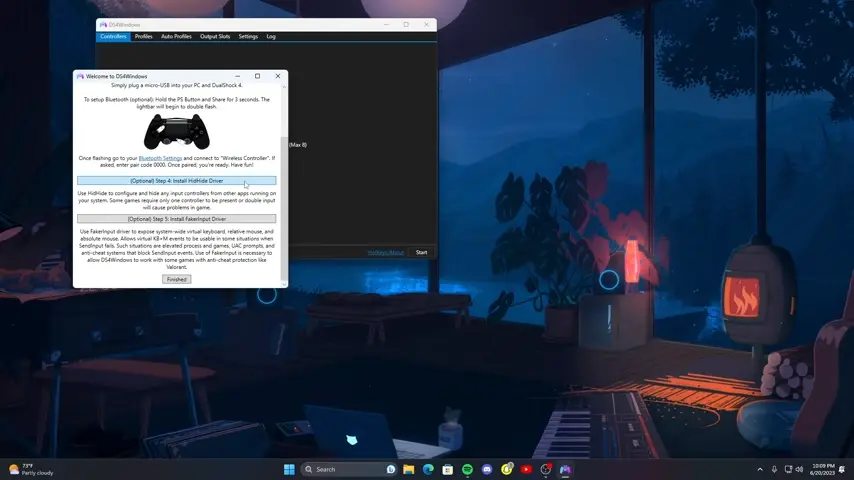Open Discord from taskbar
This screenshot has height=480, width=854.
click(487, 470)
